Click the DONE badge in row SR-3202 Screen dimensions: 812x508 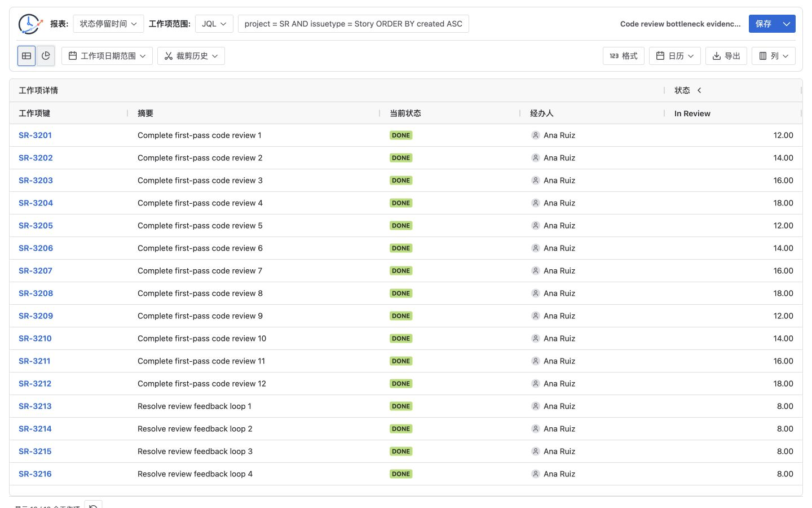(401, 158)
